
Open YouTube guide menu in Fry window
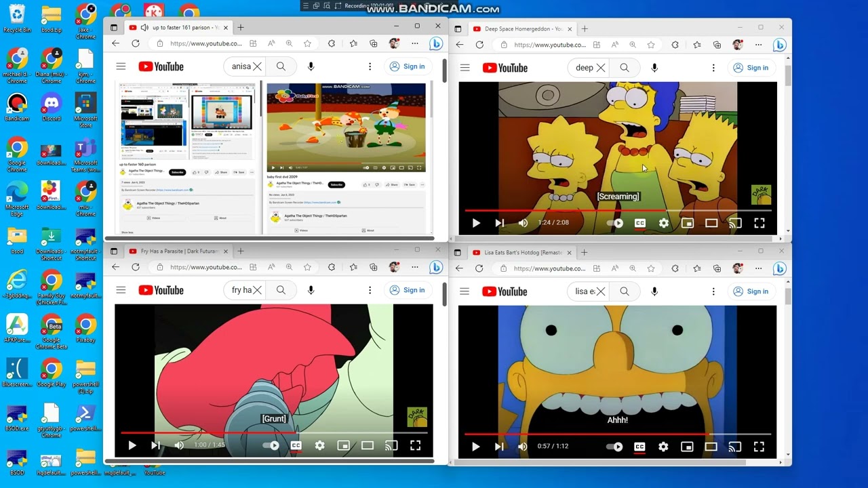coord(121,290)
